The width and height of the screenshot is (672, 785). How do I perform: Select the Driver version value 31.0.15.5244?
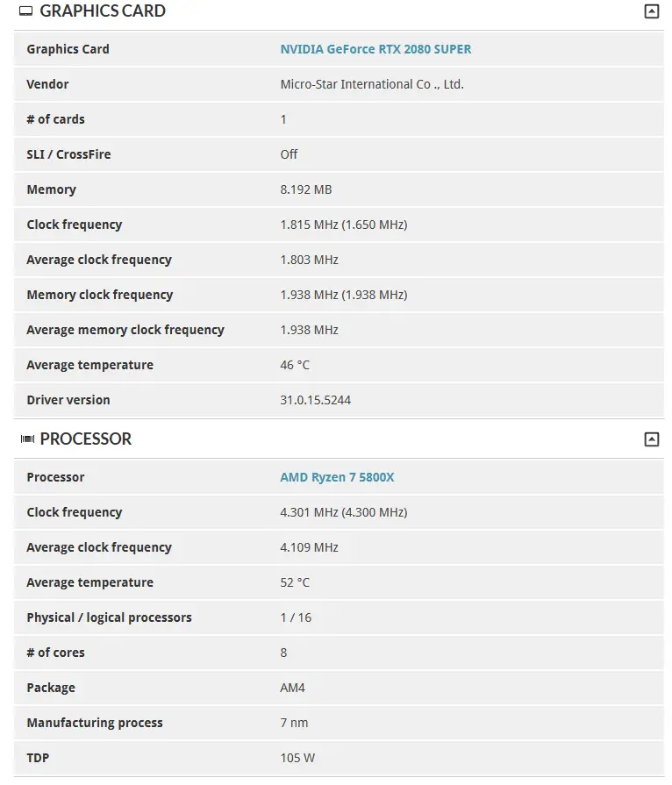pos(316,400)
